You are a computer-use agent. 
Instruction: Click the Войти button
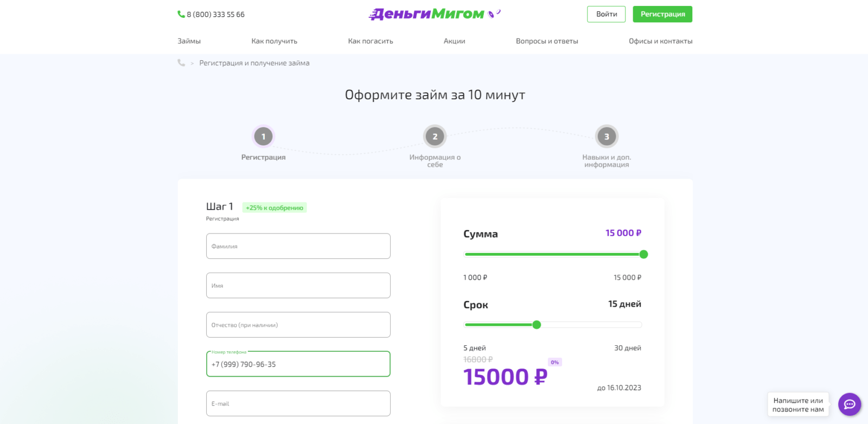(607, 14)
